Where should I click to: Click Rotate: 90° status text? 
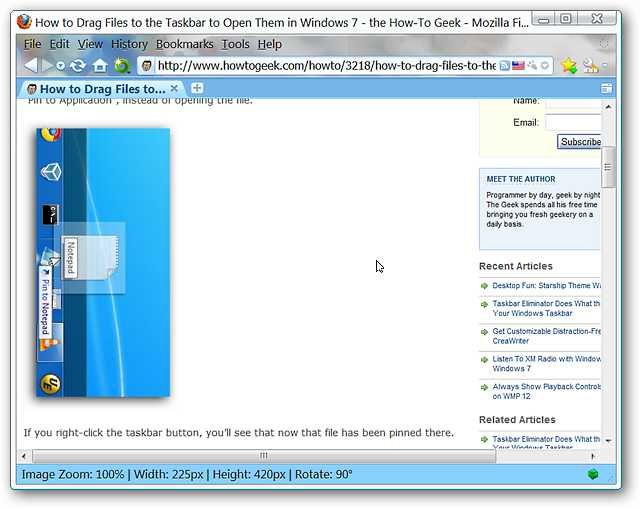coord(324,474)
